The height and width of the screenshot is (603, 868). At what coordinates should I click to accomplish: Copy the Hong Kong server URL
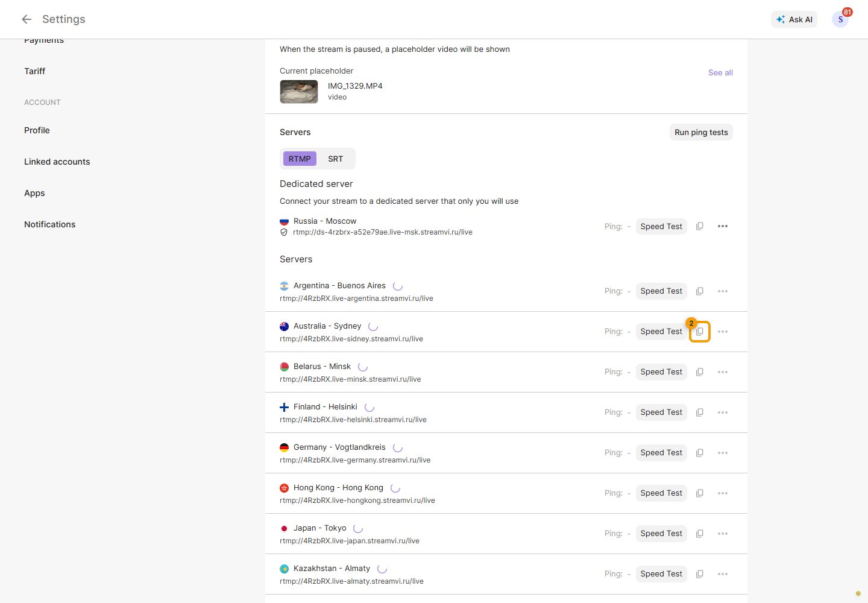(x=700, y=493)
